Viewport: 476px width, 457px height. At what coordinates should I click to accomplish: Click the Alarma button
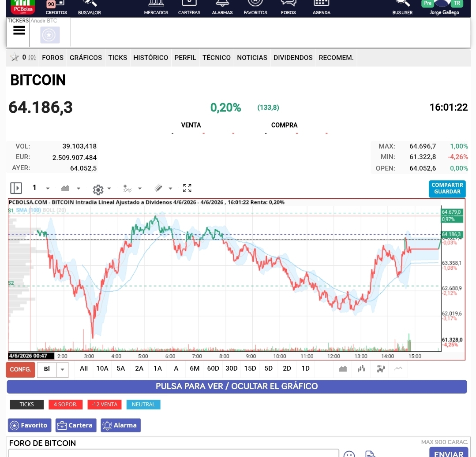point(120,425)
